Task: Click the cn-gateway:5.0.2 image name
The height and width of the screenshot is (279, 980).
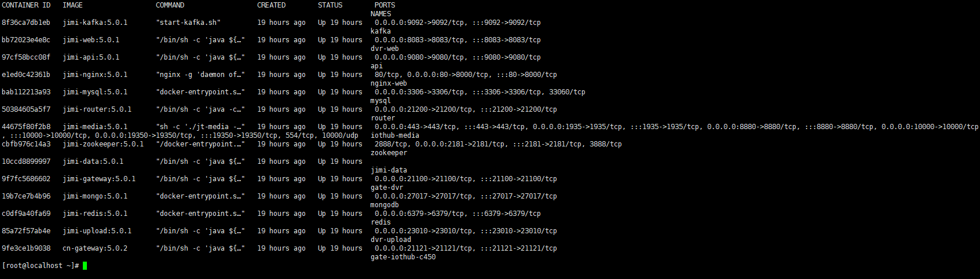Action: click(95, 248)
